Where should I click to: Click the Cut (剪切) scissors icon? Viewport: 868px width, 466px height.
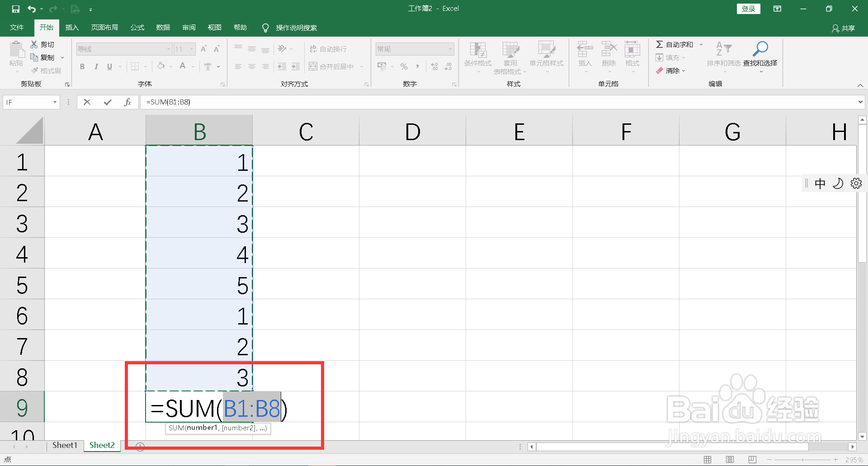point(34,44)
